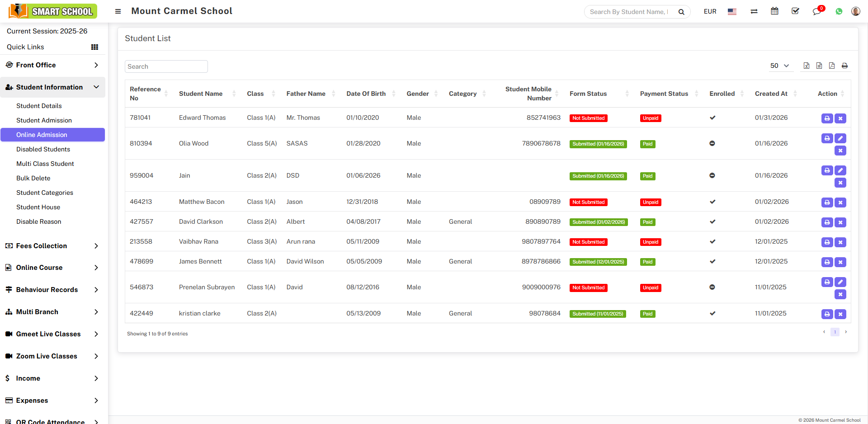Open the language flag selector
868x424 pixels.
tap(732, 12)
